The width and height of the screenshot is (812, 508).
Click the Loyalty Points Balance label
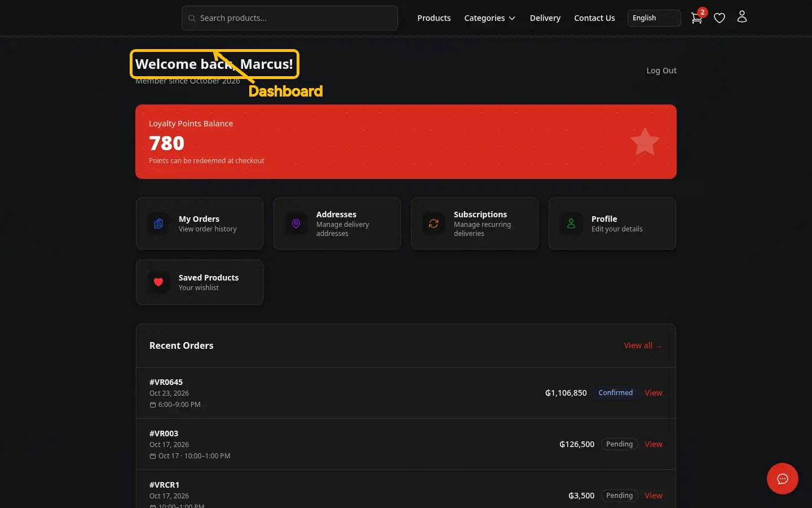tap(191, 124)
